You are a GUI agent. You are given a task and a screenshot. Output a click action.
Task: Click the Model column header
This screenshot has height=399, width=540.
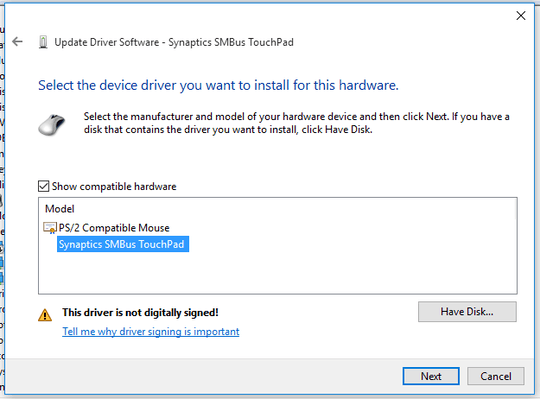pos(60,209)
